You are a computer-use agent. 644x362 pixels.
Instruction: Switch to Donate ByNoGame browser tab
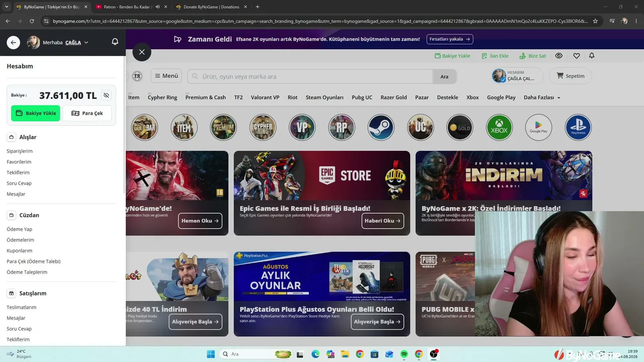pyautogui.click(x=211, y=7)
